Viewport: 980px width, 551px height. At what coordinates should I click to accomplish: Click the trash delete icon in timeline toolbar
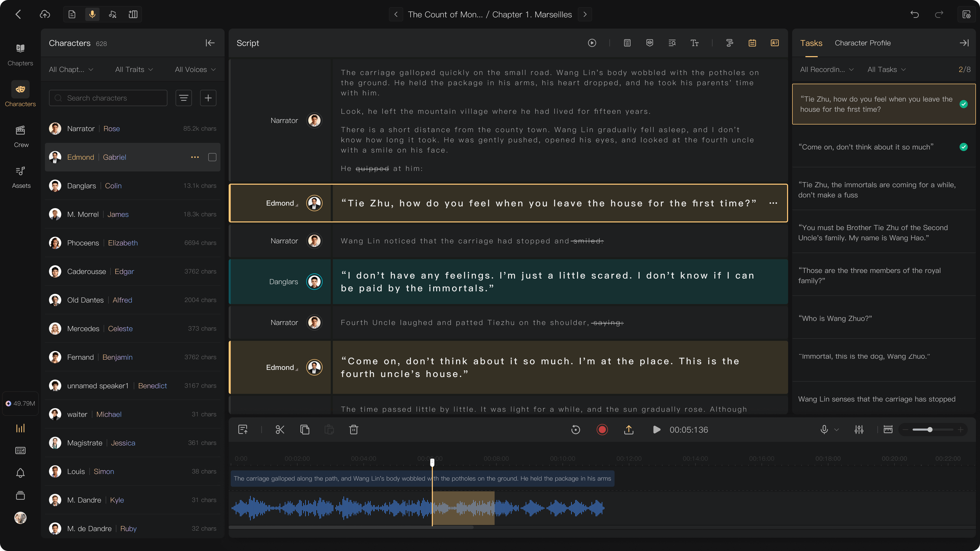pos(353,430)
